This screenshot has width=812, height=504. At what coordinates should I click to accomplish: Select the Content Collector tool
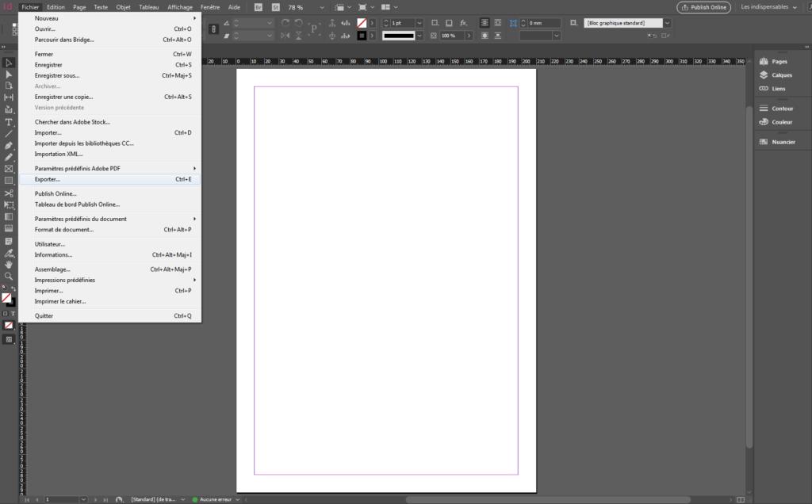(x=9, y=109)
